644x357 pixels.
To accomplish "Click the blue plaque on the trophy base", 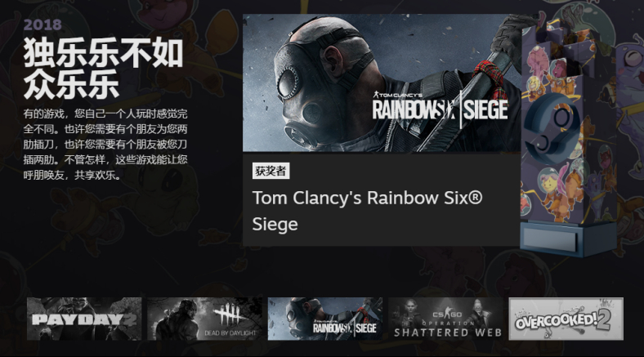I will pyautogui.click(x=550, y=238).
